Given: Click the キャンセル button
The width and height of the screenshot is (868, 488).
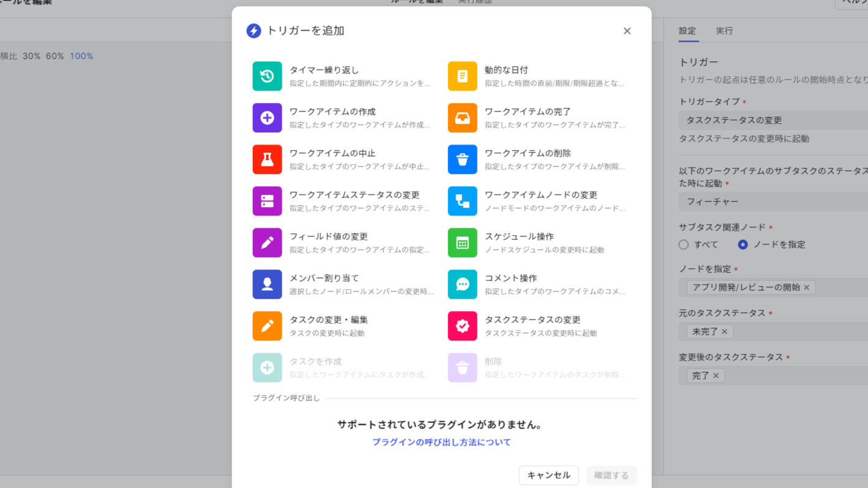Looking at the screenshot, I should [x=548, y=475].
